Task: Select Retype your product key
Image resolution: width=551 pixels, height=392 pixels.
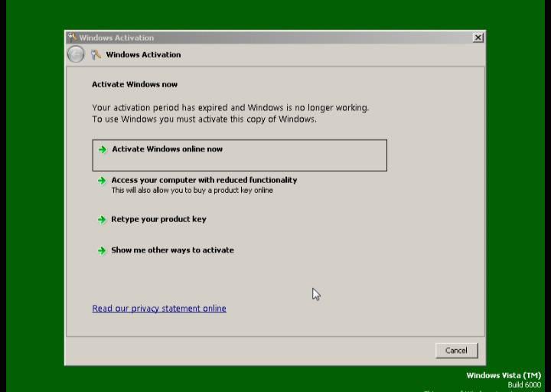Action: (x=158, y=220)
